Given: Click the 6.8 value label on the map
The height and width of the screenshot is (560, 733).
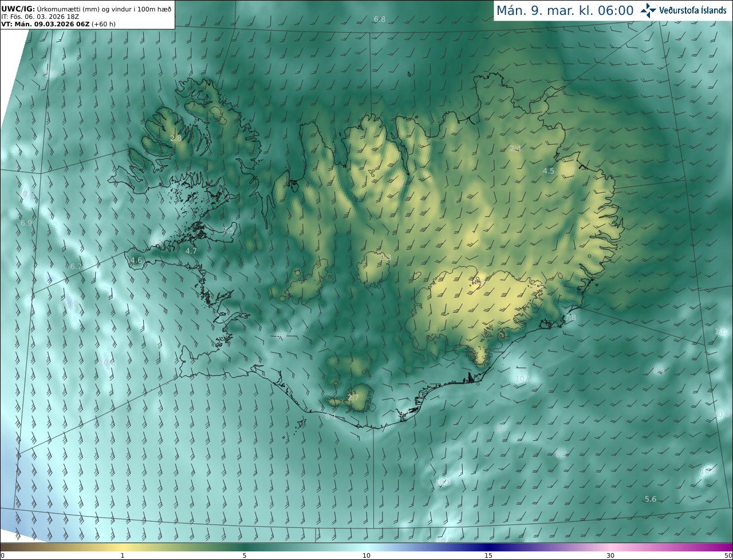Looking at the screenshot, I should click(x=380, y=19).
